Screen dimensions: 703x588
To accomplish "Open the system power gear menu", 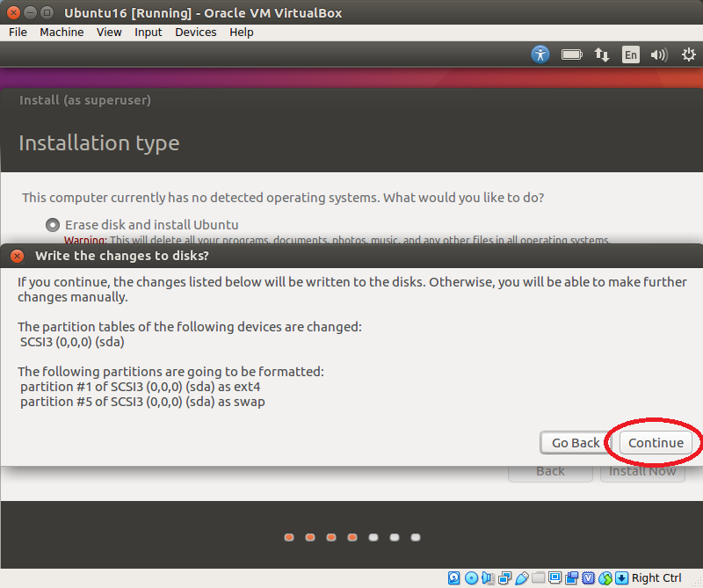I will [x=688, y=54].
